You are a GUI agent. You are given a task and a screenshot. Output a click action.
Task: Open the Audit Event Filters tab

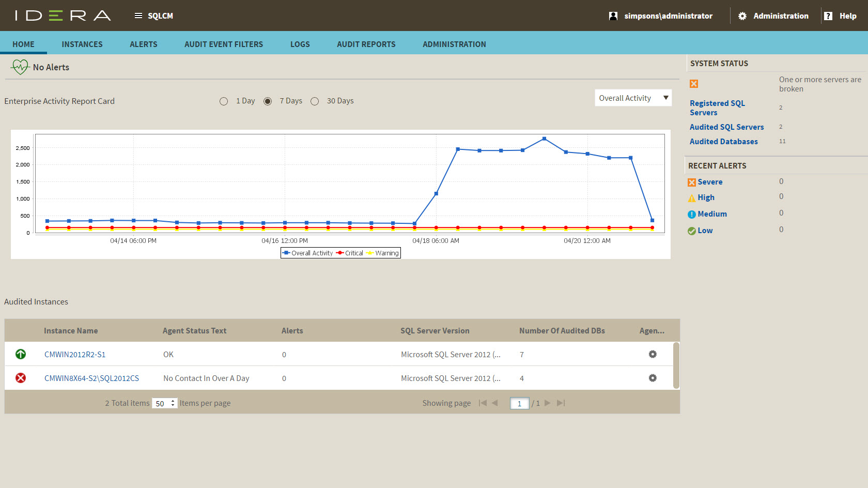click(x=223, y=44)
